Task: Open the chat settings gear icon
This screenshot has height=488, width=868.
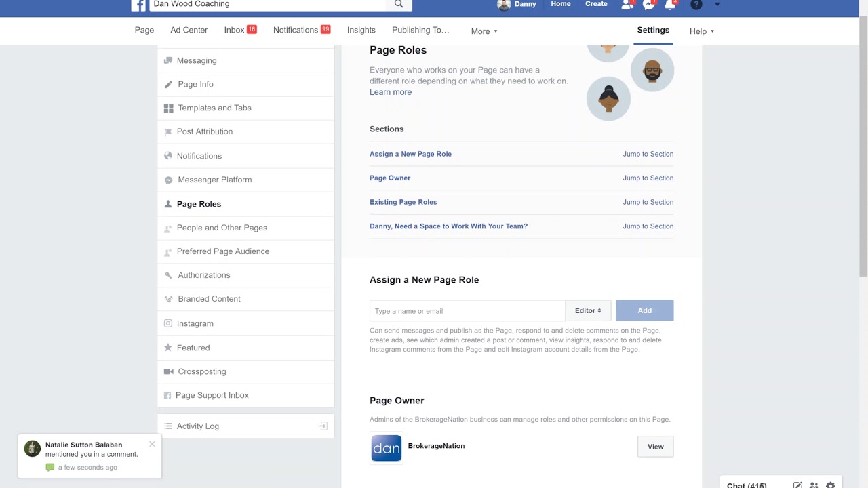Action: click(x=830, y=486)
